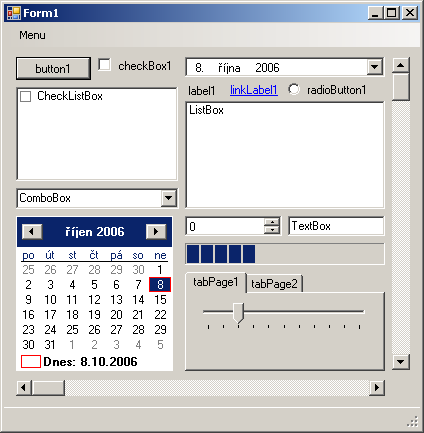The height and width of the screenshot is (433, 424).
Task: Switch to the tabPage2 tab
Action: click(x=274, y=284)
